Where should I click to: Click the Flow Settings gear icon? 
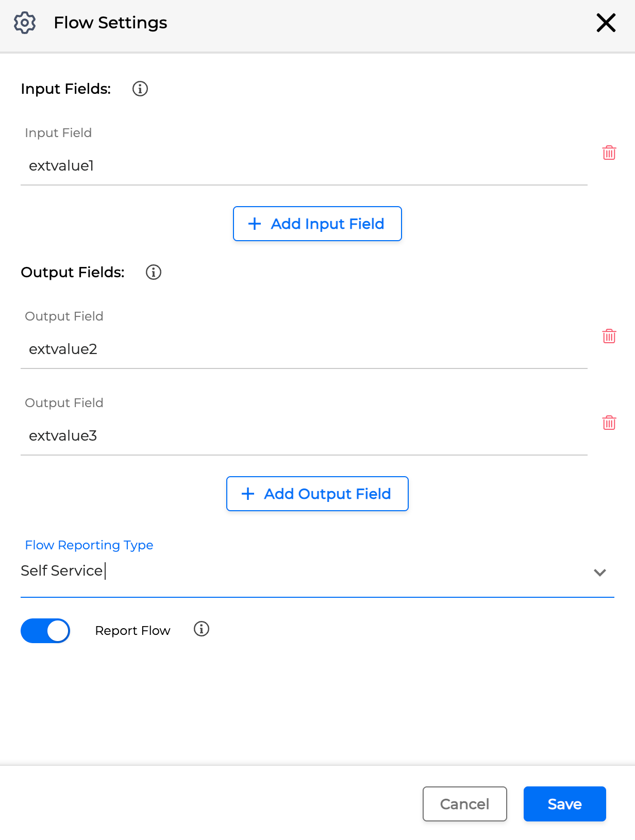pyautogui.click(x=24, y=22)
